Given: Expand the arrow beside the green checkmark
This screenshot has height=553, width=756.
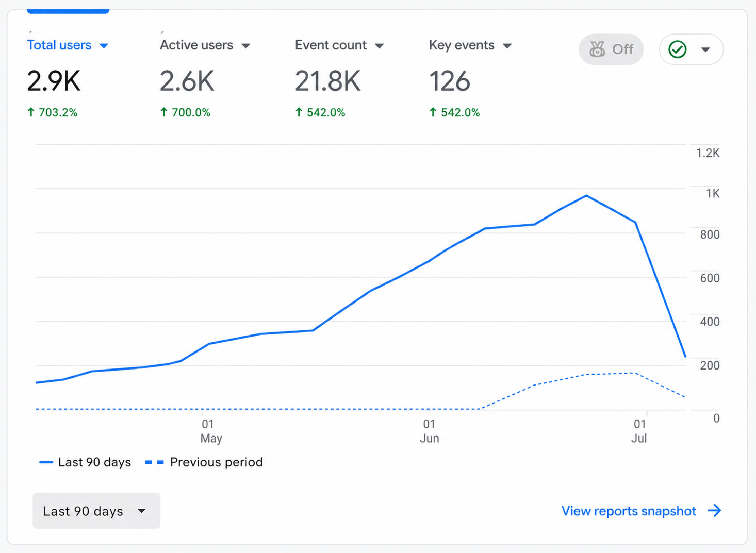Looking at the screenshot, I should pos(705,50).
